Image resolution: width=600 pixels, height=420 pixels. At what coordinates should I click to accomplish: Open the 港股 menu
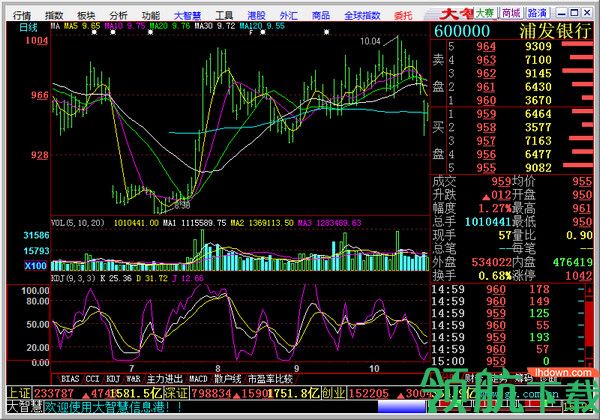(256, 15)
